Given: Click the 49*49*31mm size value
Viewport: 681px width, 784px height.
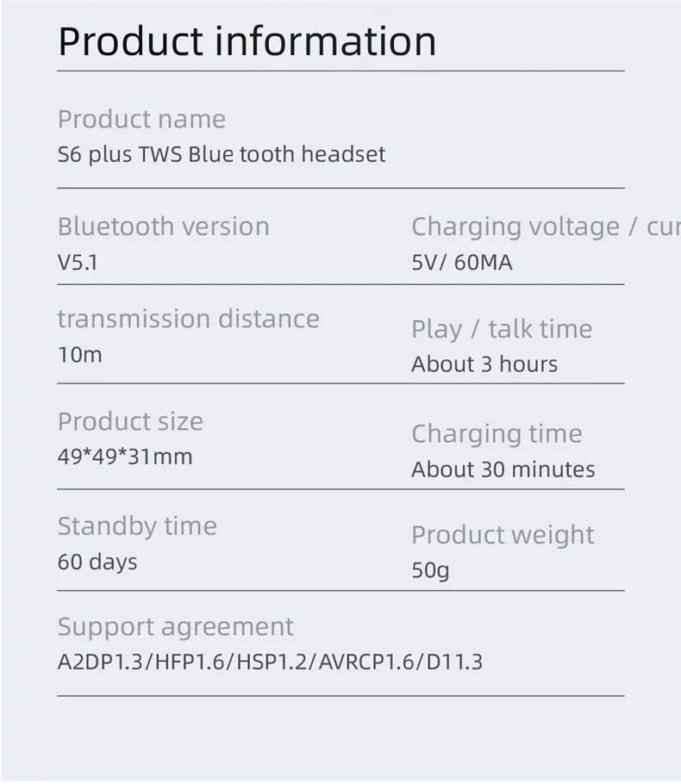Looking at the screenshot, I should click(124, 457).
